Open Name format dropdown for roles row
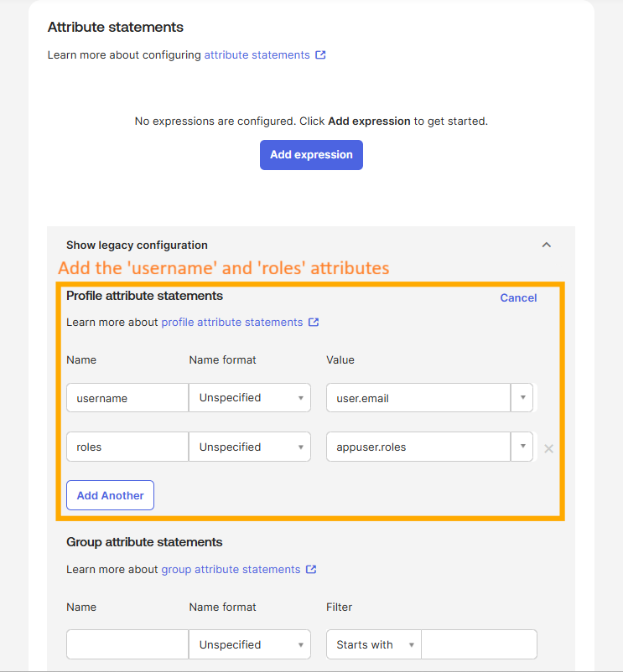The image size is (623, 672). click(250, 447)
